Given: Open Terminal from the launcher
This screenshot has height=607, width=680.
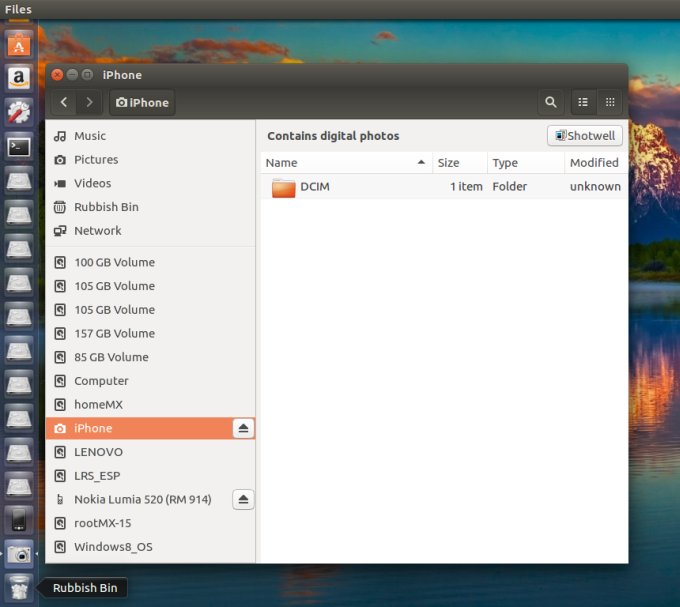Looking at the screenshot, I should pos(19,147).
